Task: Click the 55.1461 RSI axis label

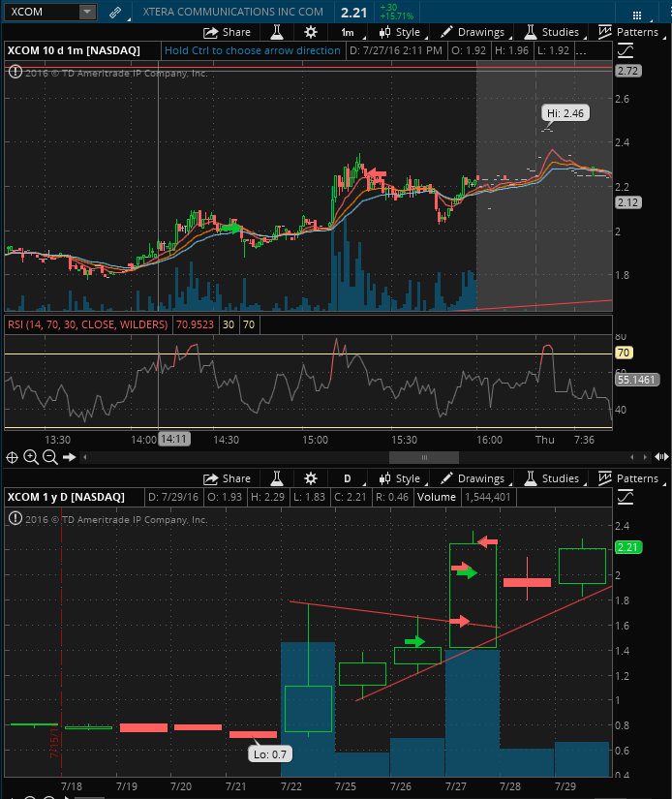Action: [x=636, y=380]
